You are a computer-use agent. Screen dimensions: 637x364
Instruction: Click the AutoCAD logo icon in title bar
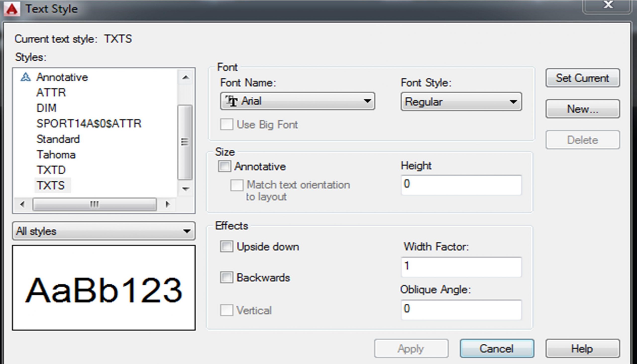pyautogui.click(x=12, y=9)
